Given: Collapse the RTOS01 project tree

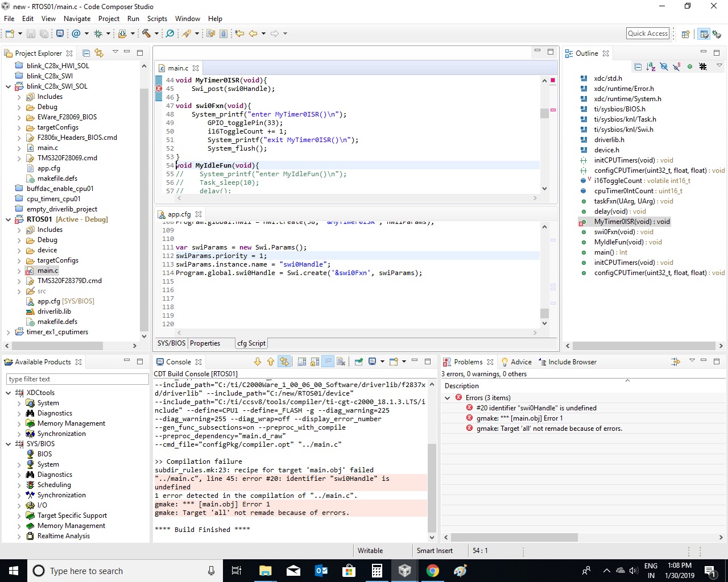Looking at the screenshot, I should click(8, 219).
